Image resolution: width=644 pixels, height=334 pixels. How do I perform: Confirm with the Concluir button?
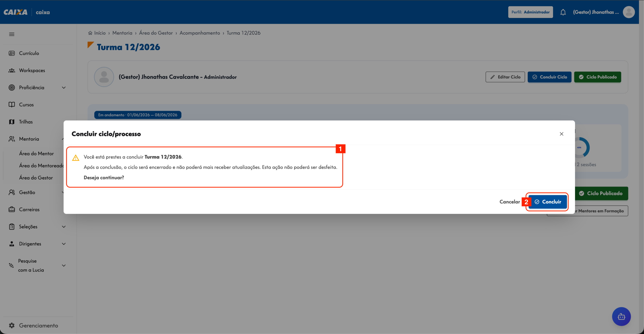[x=548, y=202]
